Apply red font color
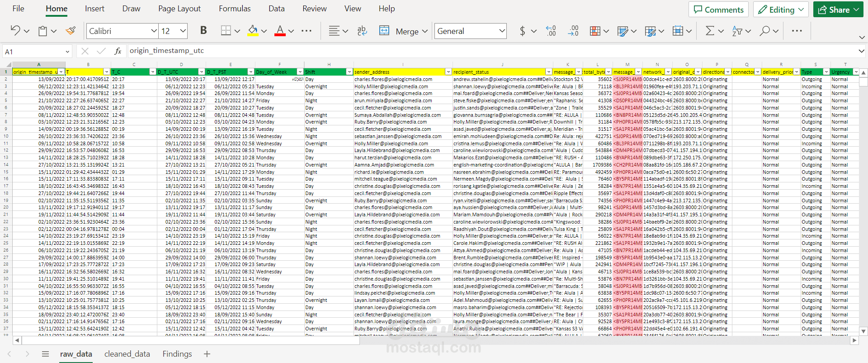 [280, 31]
